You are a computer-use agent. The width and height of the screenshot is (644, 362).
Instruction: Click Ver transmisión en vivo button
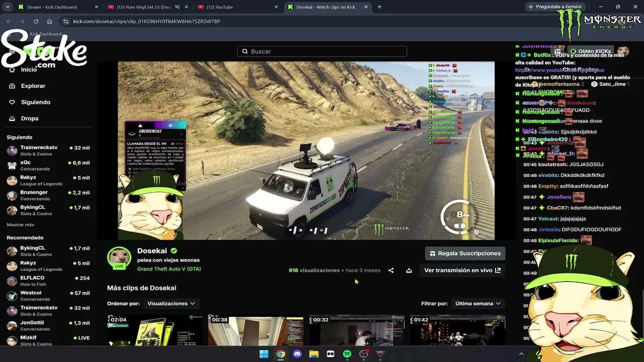click(x=462, y=270)
